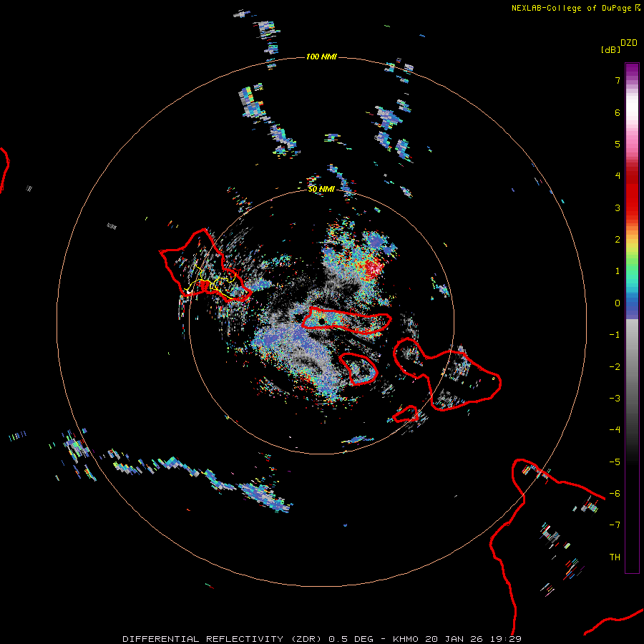The width and height of the screenshot is (644, 644).
Task: Click the 1 value on color scale
Action: coord(618,271)
